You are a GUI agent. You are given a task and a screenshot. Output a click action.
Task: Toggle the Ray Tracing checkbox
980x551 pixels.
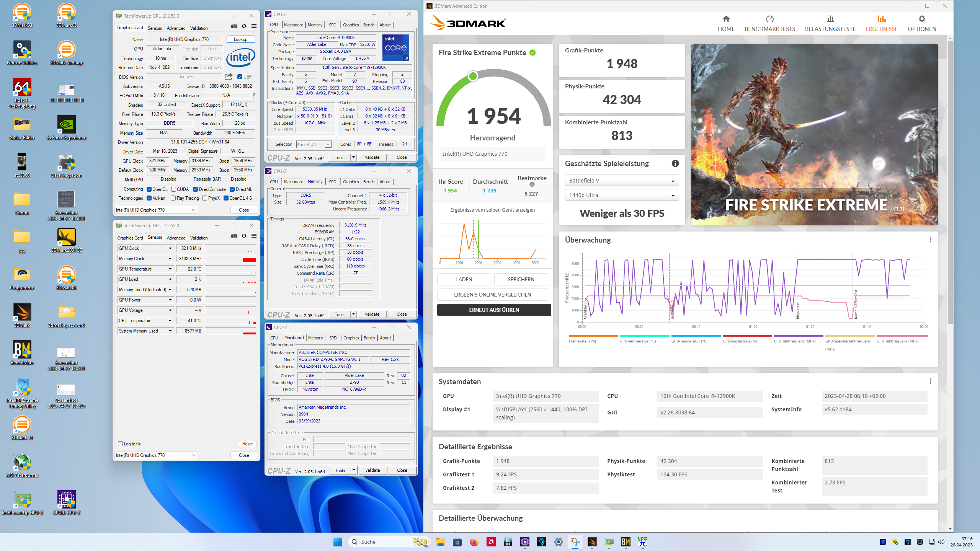pos(173,198)
